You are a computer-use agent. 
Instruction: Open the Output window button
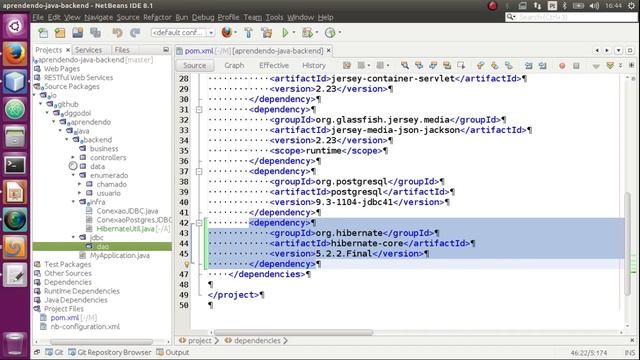point(173,352)
